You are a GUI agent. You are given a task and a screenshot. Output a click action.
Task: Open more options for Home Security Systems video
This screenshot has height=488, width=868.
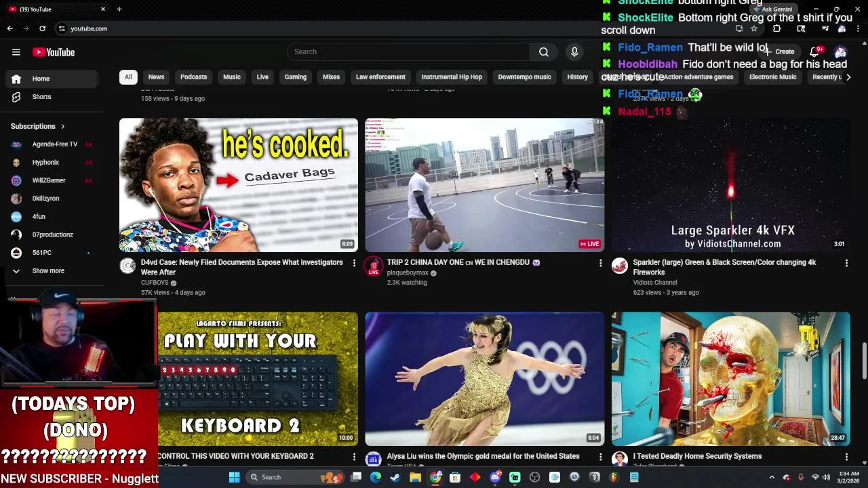846,457
